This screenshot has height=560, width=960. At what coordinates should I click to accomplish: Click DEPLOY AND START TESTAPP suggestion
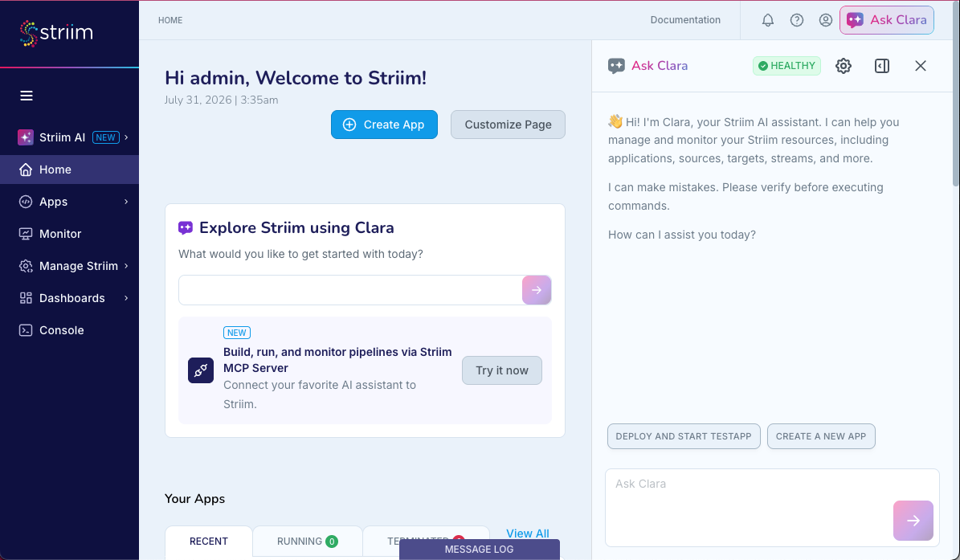[x=684, y=436]
